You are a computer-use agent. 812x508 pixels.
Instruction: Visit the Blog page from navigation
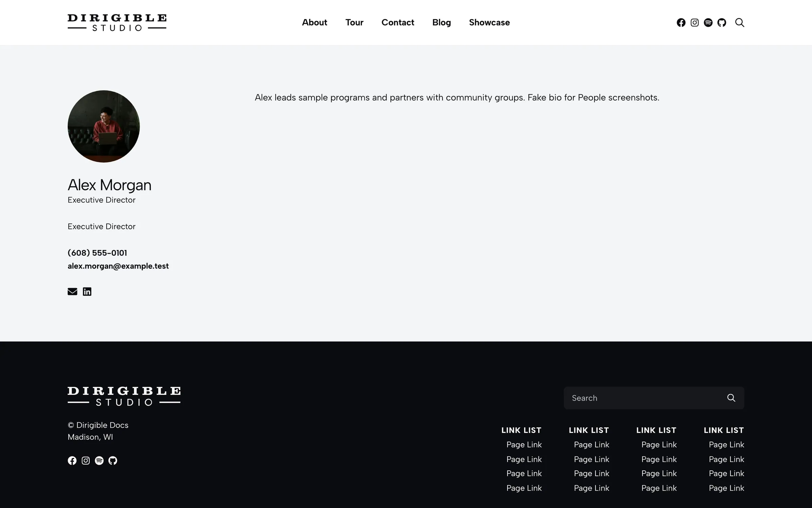point(442,23)
